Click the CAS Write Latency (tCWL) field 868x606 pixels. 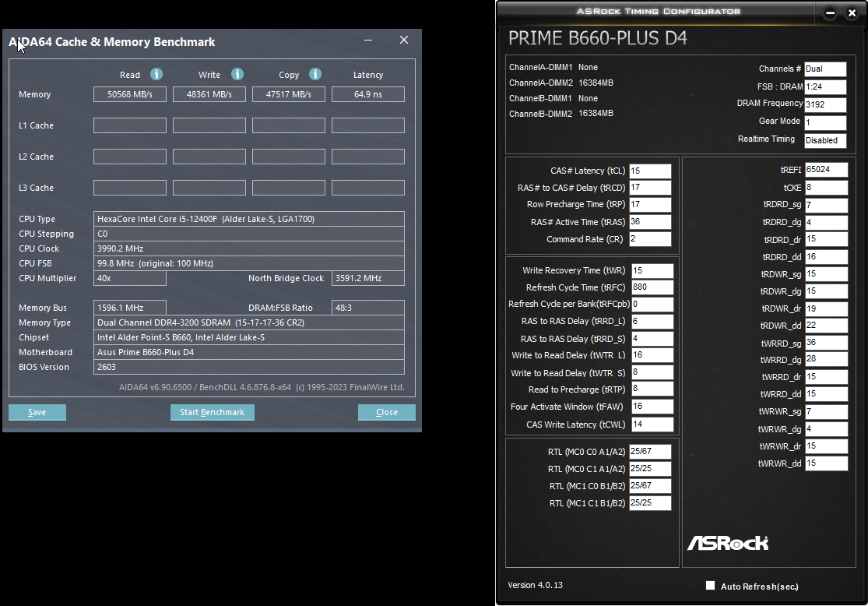[652, 425]
